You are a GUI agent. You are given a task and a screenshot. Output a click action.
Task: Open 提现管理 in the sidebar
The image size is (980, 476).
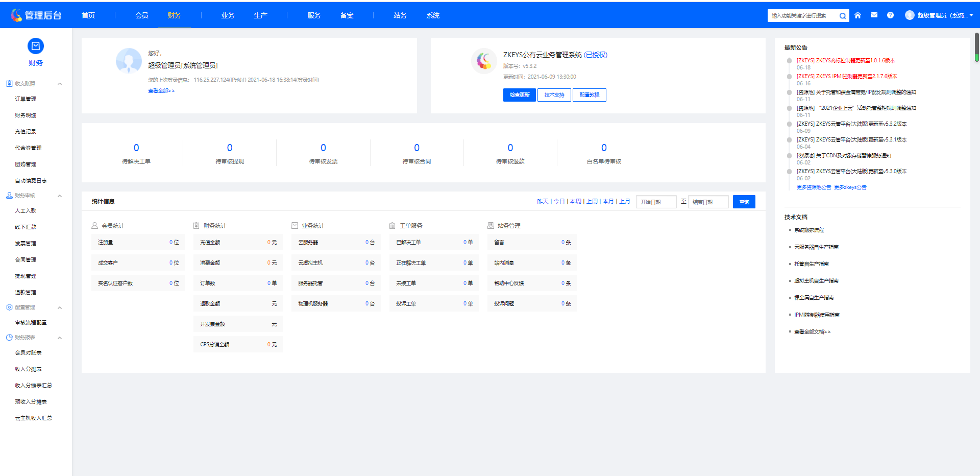click(x=26, y=276)
